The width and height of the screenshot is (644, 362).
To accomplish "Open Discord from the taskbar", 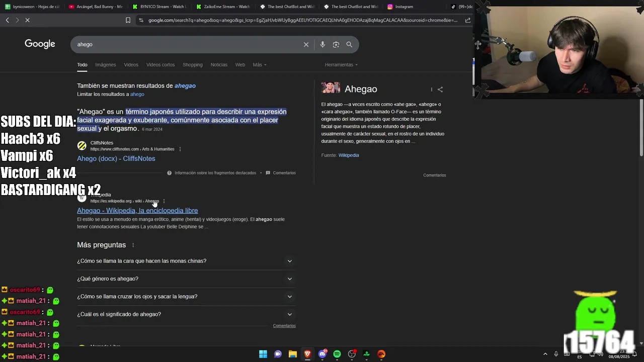I will 323,354.
